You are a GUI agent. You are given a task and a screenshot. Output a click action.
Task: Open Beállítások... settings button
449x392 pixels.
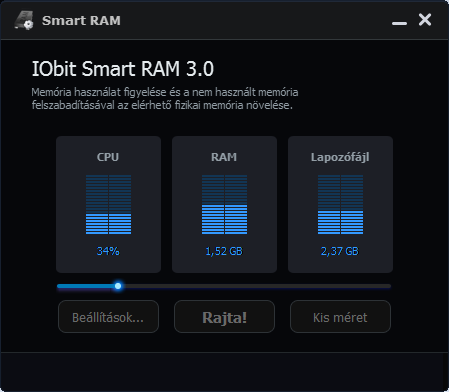(108, 317)
